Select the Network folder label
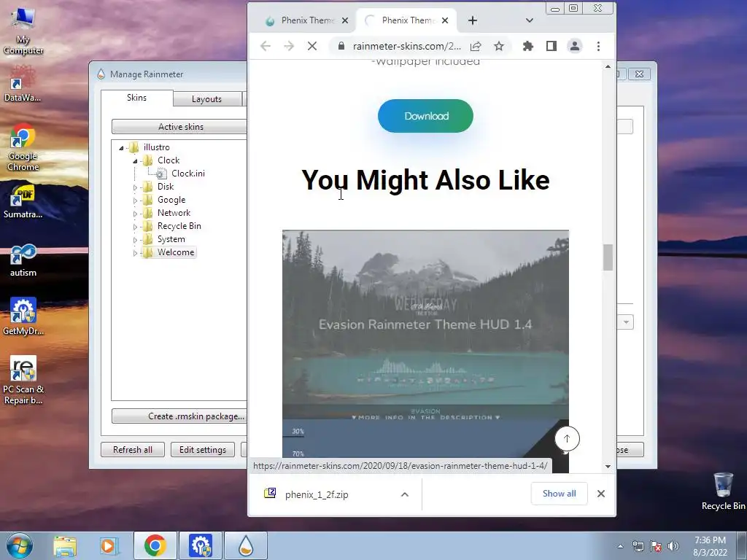This screenshot has width=747, height=560. pos(174,213)
